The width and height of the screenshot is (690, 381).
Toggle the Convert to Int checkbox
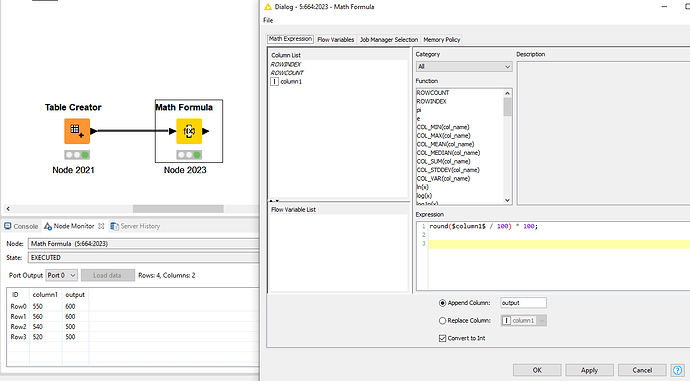442,338
